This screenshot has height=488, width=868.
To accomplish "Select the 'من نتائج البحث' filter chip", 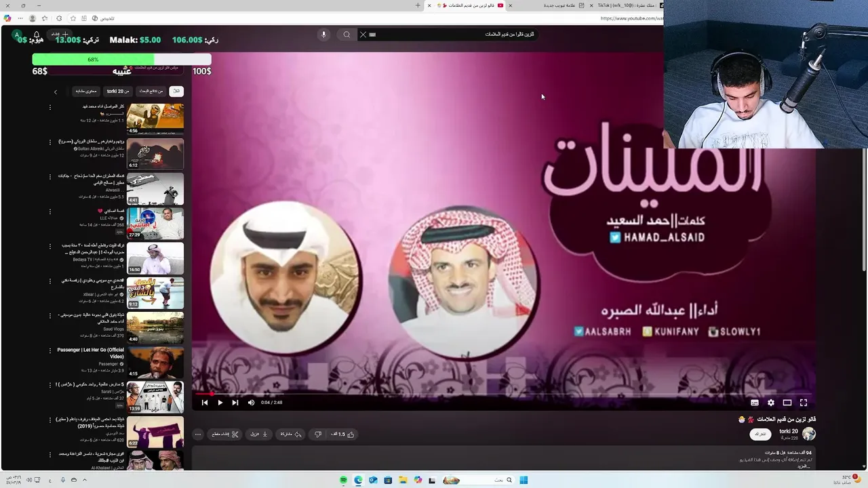I will click(x=151, y=91).
